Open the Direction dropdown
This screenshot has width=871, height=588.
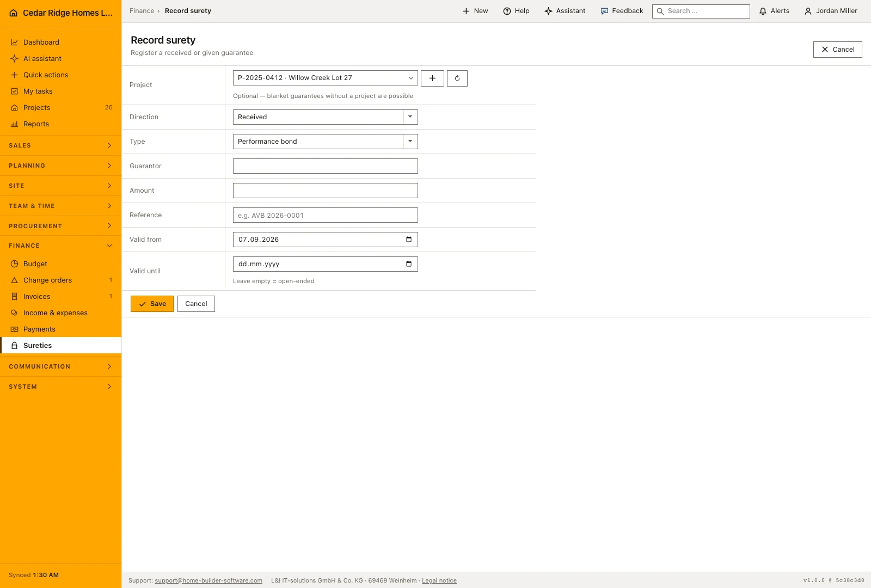click(x=326, y=117)
